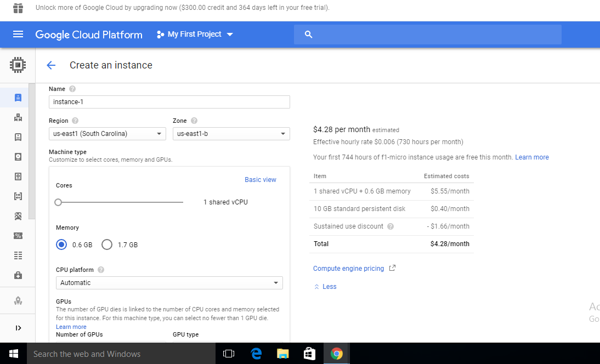Select the 0.6 GB memory option
The width and height of the screenshot is (600, 364).
[x=61, y=244]
